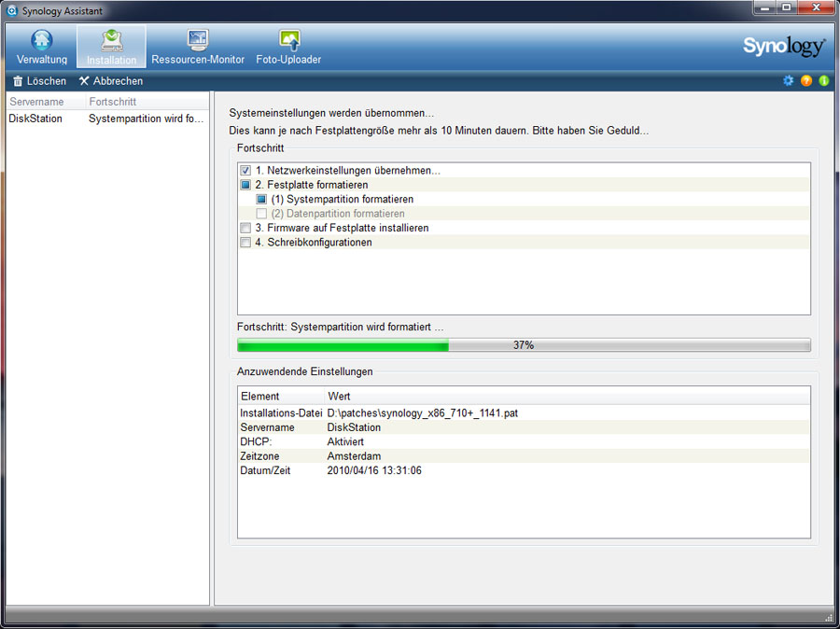The width and height of the screenshot is (840, 629).
Task: Click the 2010/04/16 13:31:06 value
Action: [x=374, y=471]
